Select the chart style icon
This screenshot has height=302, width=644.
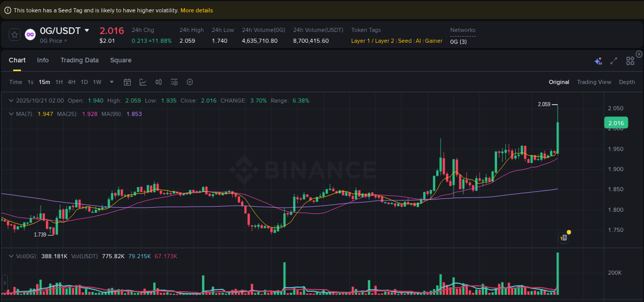pos(143,81)
